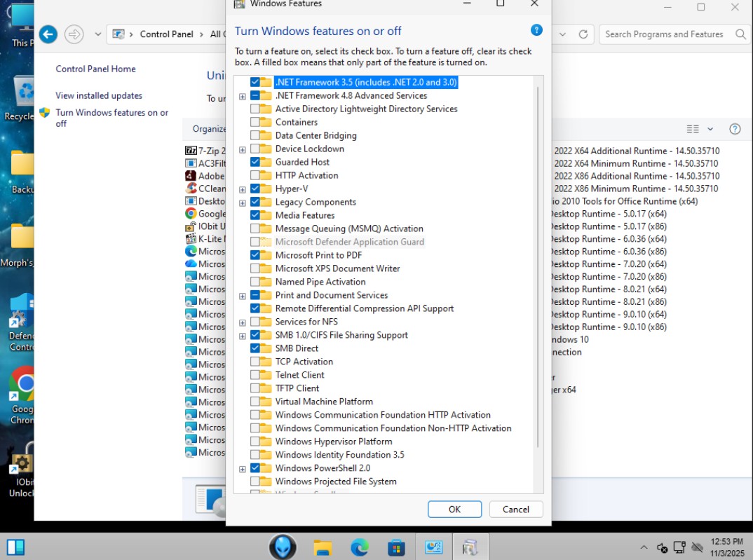Select the IObit program entry icon
Screen dimensions: 753x560
[191, 226]
